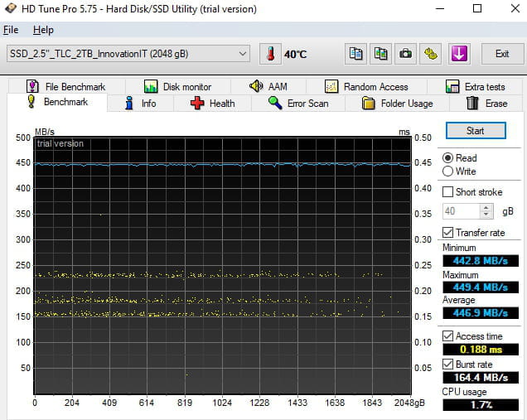The width and height of the screenshot is (527, 420).
Task: Switch to the Random Access tab
Action: pyautogui.click(x=366, y=86)
